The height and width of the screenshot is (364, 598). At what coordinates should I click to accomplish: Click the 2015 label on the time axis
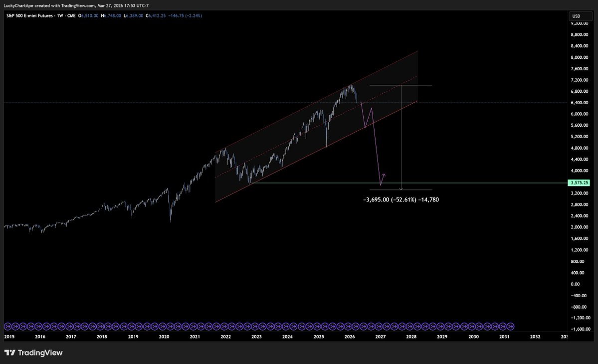(x=9, y=337)
